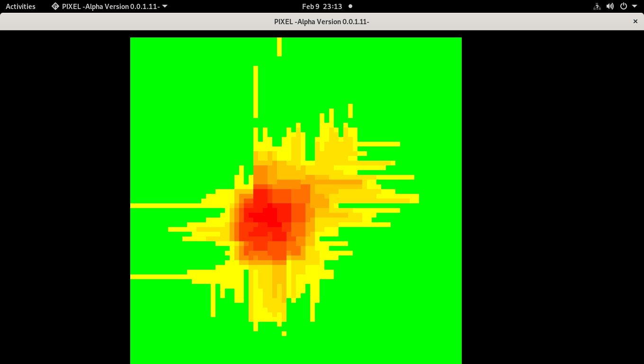
Task: Close the PIXEL window
Action: pyautogui.click(x=635, y=21)
